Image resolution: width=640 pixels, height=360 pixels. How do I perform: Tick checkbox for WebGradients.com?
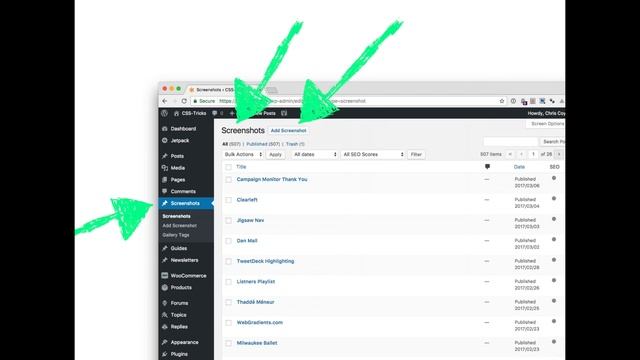point(229,322)
